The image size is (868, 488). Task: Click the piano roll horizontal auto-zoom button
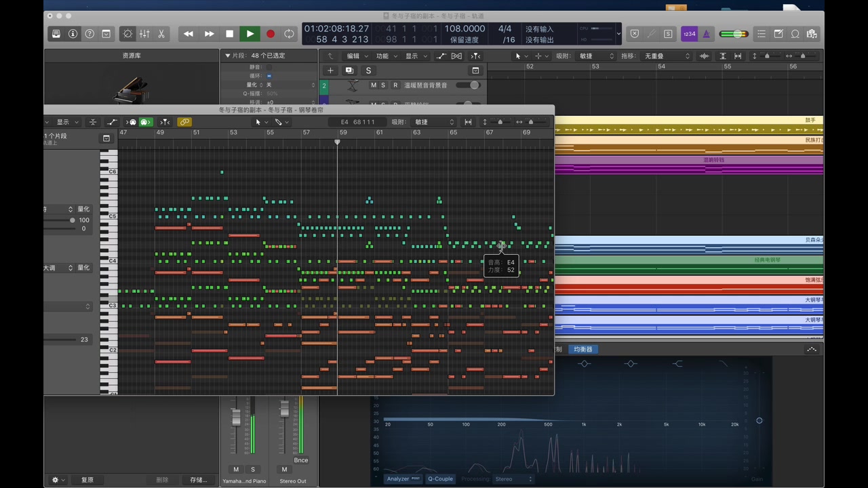[468, 122]
